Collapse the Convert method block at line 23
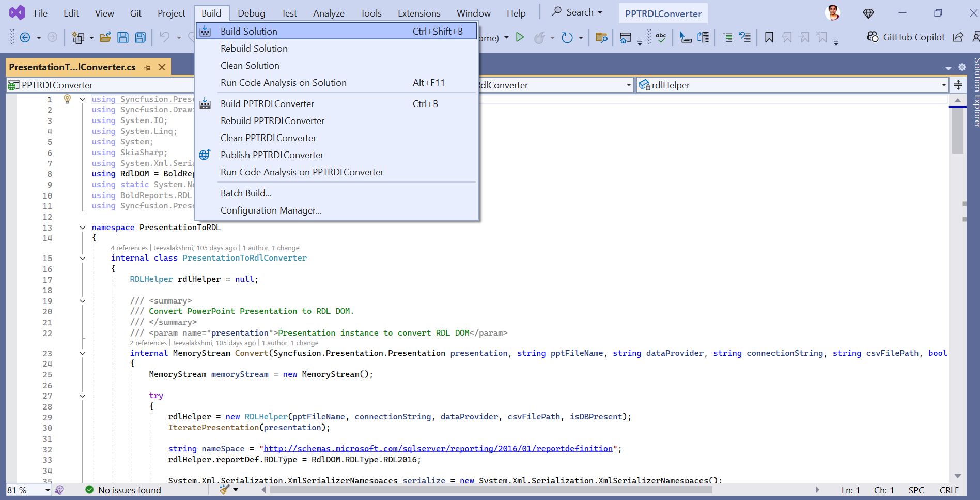Viewport: 980px width, 500px height. point(83,353)
